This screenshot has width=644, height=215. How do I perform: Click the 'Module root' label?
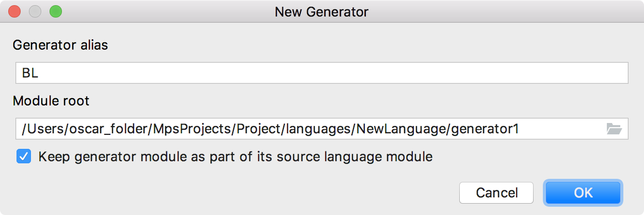point(51,101)
